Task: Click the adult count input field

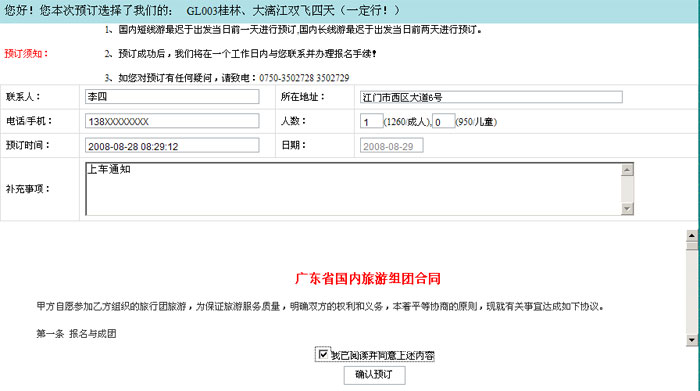Action: click(371, 121)
